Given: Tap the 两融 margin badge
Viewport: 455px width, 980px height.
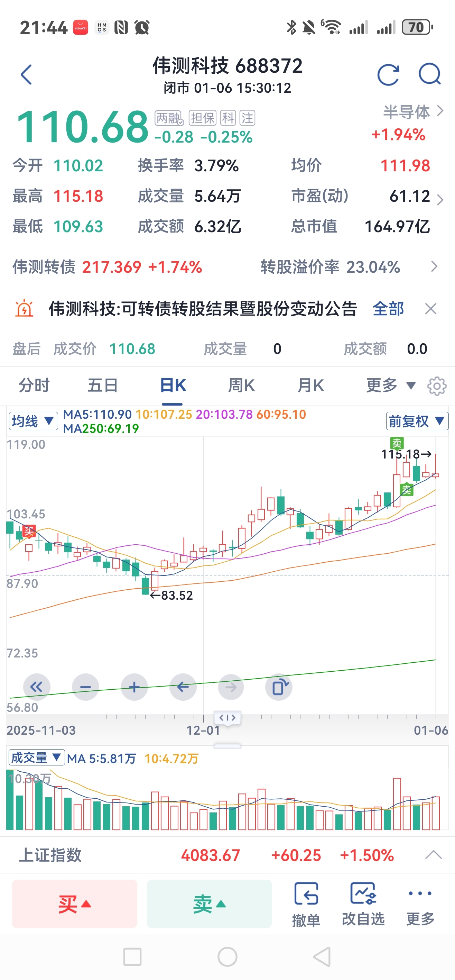Looking at the screenshot, I should click(169, 118).
